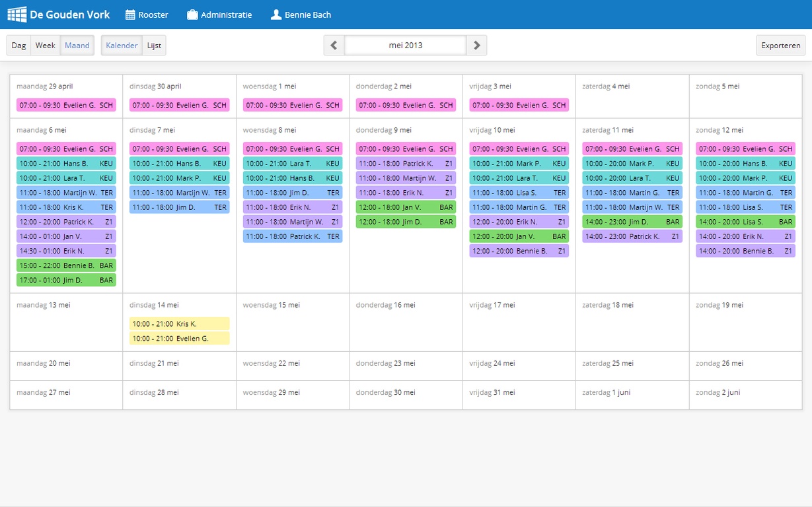The width and height of the screenshot is (812, 507).
Task: Open Lisa S. 14:00 - 20:00 BAR shift
Action: click(x=745, y=222)
